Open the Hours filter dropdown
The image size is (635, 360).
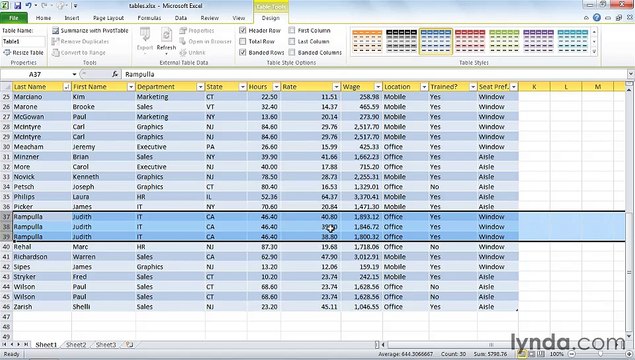pos(276,87)
